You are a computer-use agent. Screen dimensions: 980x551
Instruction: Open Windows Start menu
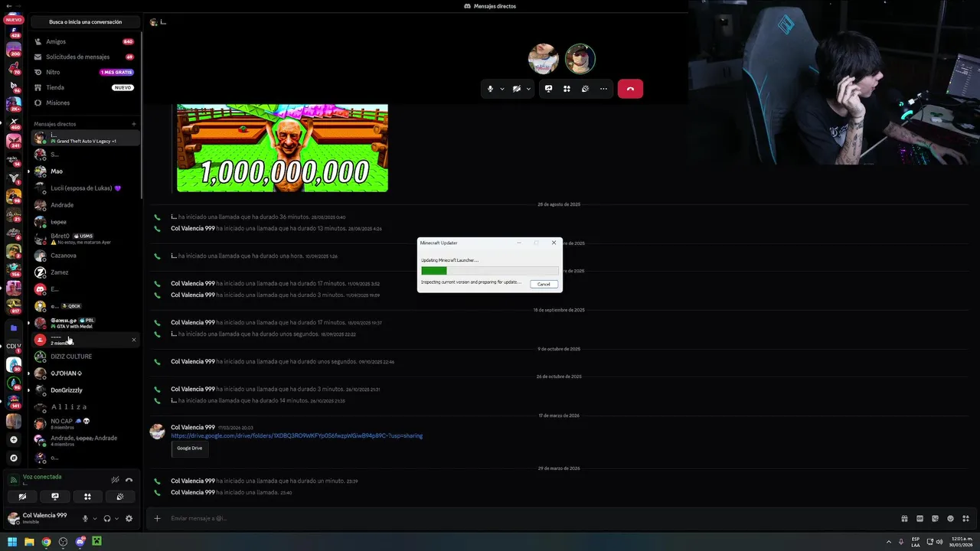[12, 542]
